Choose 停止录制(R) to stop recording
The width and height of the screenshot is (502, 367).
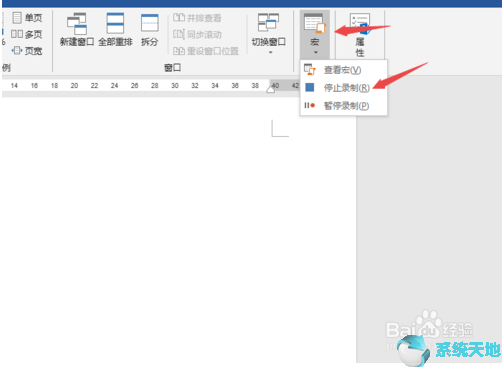pos(344,88)
